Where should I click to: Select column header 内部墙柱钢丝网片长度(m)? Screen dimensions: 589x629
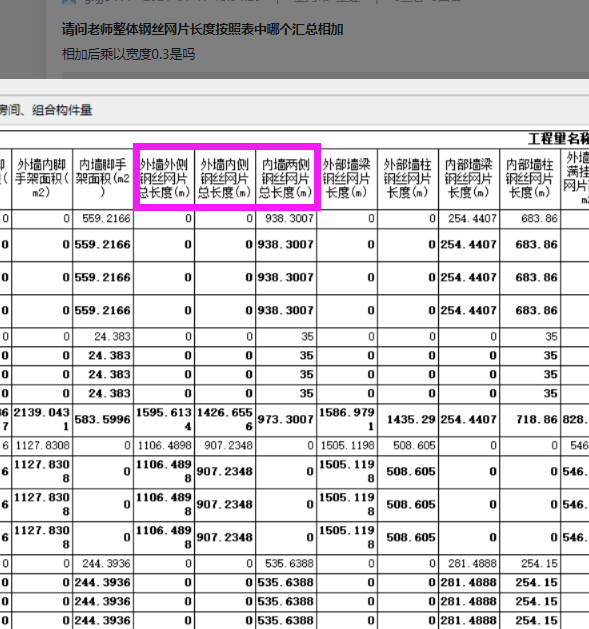coord(530,179)
